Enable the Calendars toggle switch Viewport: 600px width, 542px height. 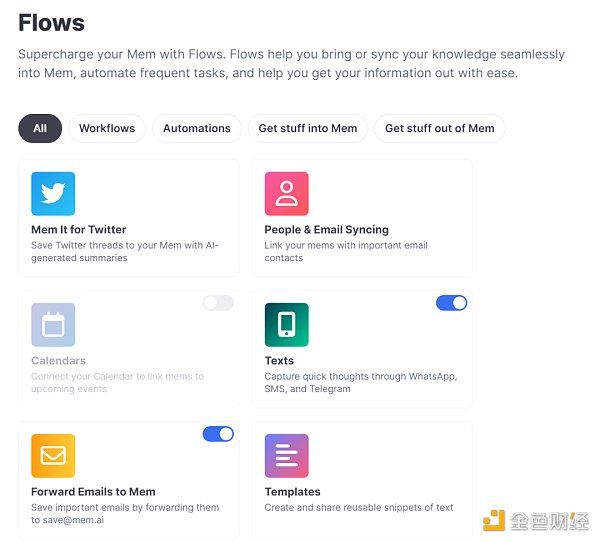[x=218, y=303]
